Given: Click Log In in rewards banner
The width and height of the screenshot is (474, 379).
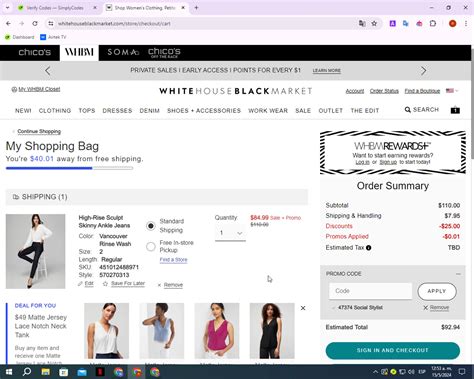Looking at the screenshot, I should coord(362,162).
